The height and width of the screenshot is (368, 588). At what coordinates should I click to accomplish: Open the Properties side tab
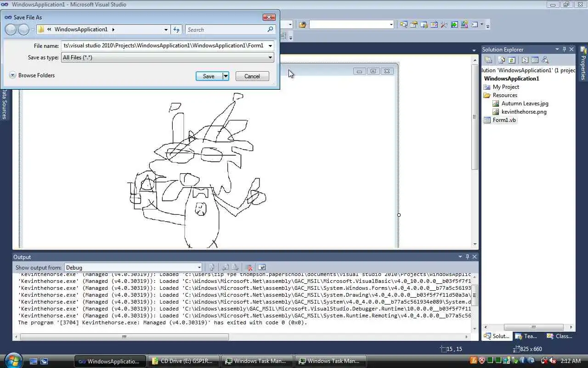[583, 63]
